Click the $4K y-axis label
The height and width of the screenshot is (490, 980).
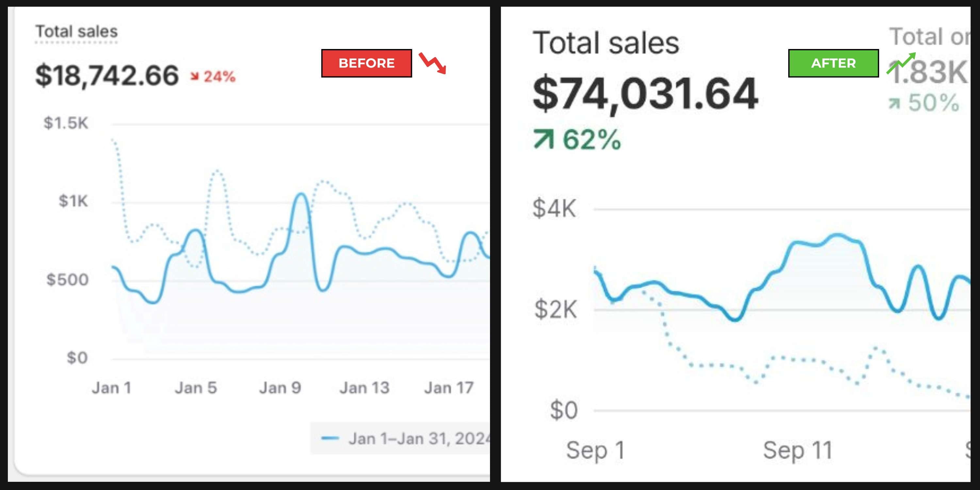(x=554, y=208)
